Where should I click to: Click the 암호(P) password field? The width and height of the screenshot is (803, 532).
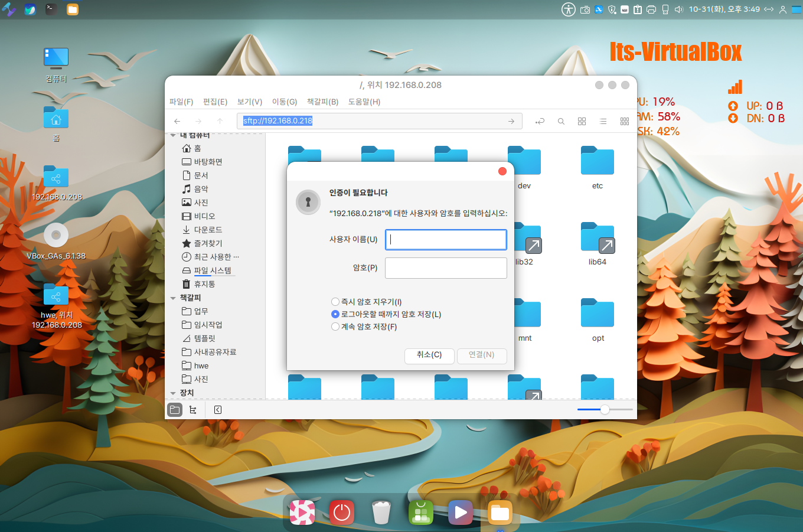click(446, 267)
